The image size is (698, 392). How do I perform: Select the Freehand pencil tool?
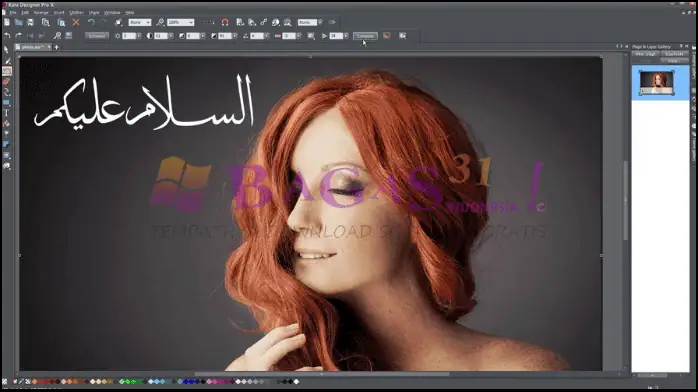7,61
